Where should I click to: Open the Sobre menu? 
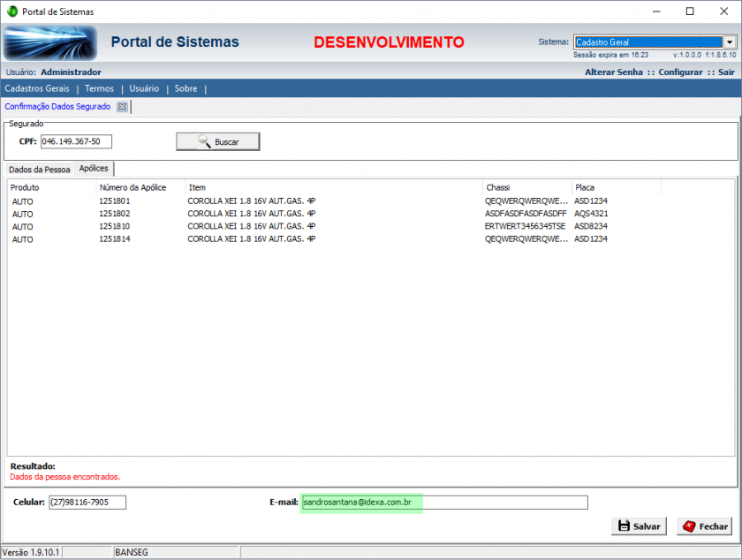[185, 88]
